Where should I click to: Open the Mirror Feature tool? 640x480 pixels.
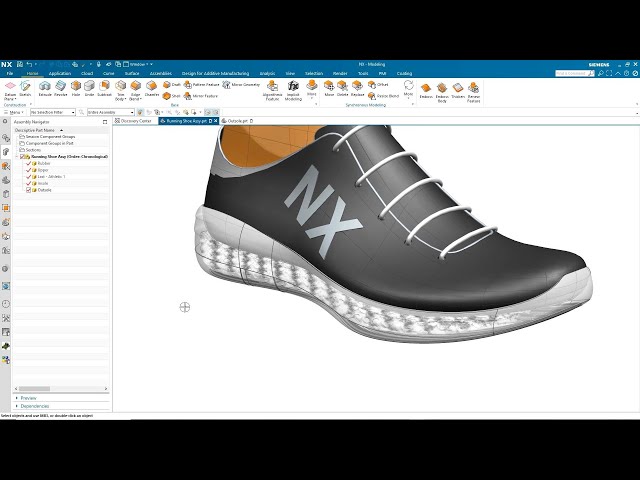point(201,96)
